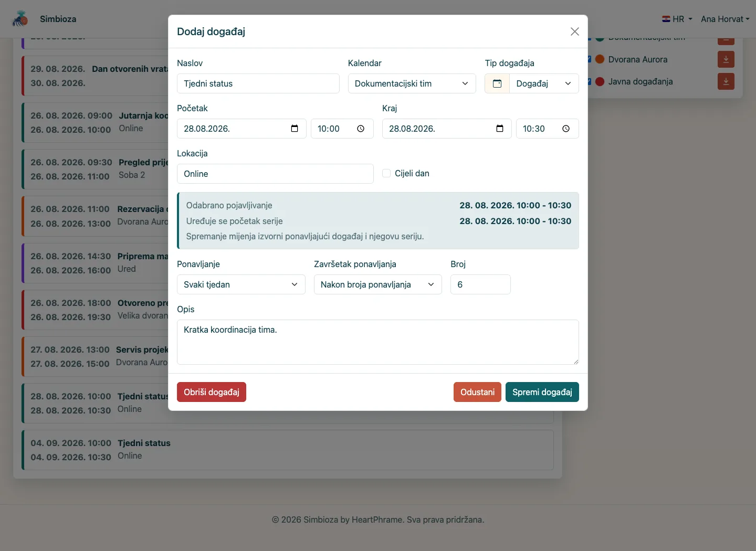Open the Ana Horvat user menu
The image size is (756, 551).
pyautogui.click(x=725, y=19)
